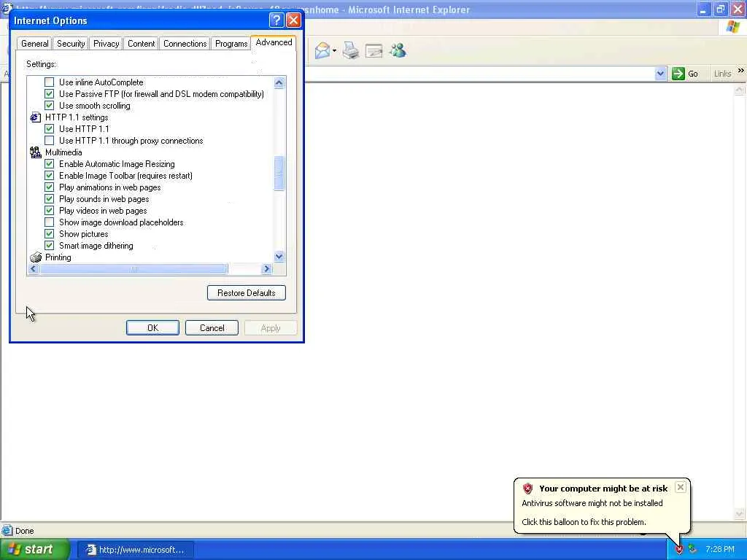Click the Multimedia category icon
The image size is (747, 560).
(35, 152)
